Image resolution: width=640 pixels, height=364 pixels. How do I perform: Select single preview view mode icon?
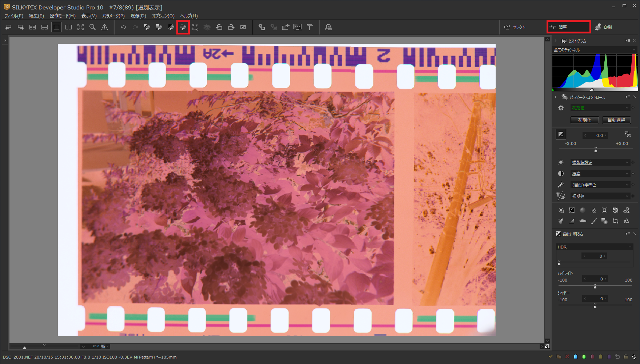coord(56,27)
